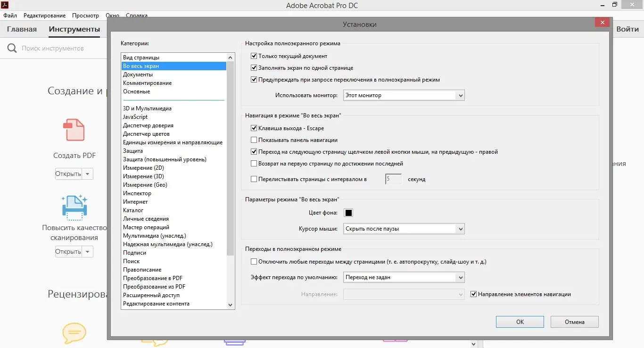Image resolution: width=644 pixels, height=348 pixels.
Task: Open the Создать PDF tool icon
Action: click(74, 129)
